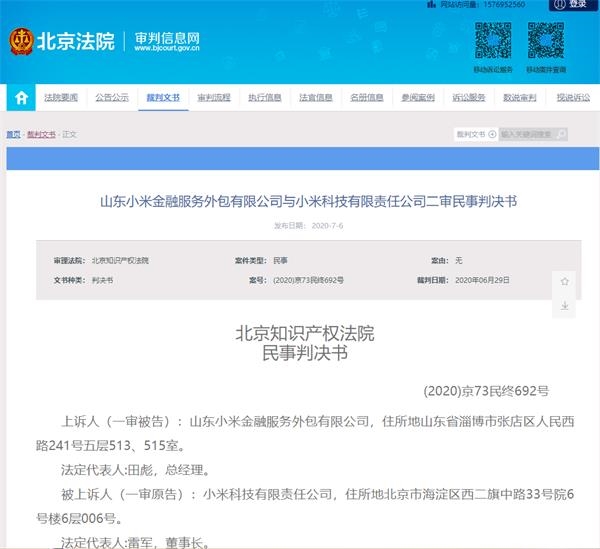Viewport: 600px width, 549px height.
Task: Open the 审判流程 nav tab
Action: click(x=214, y=98)
